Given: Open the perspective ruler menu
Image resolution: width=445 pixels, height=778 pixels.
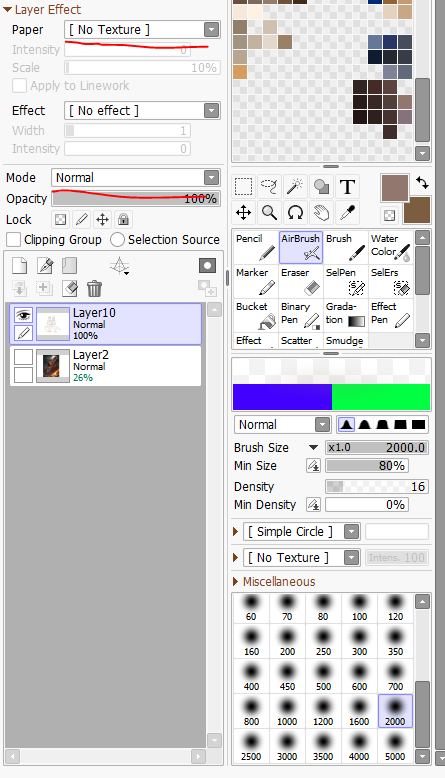Looking at the screenshot, I should point(120,266).
